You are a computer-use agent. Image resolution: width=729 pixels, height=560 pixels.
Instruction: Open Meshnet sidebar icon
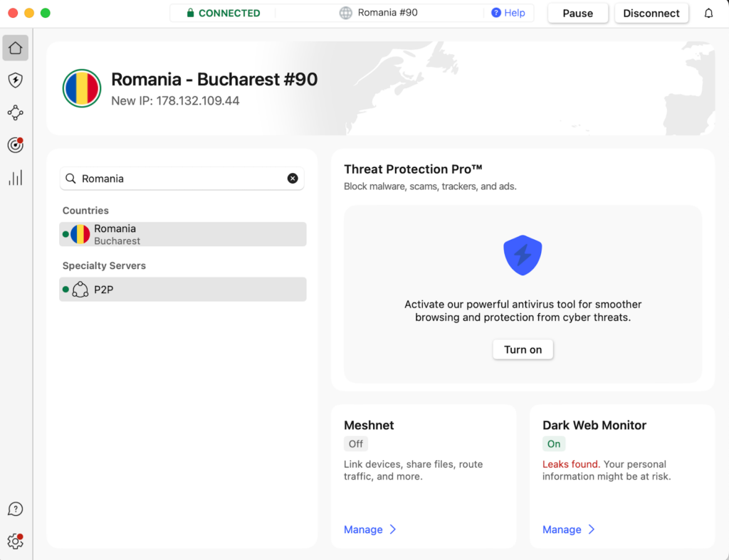[x=16, y=112]
